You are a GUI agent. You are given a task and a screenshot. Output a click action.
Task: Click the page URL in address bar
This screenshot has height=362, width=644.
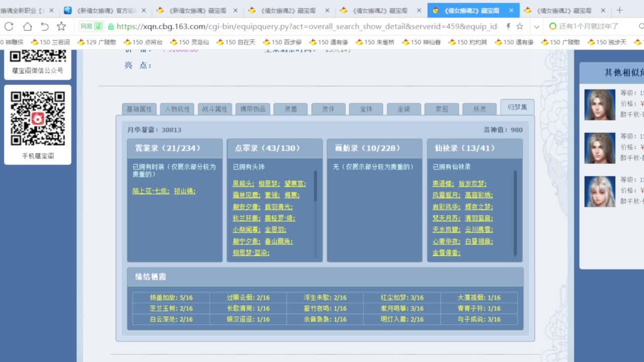tap(307, 26)
